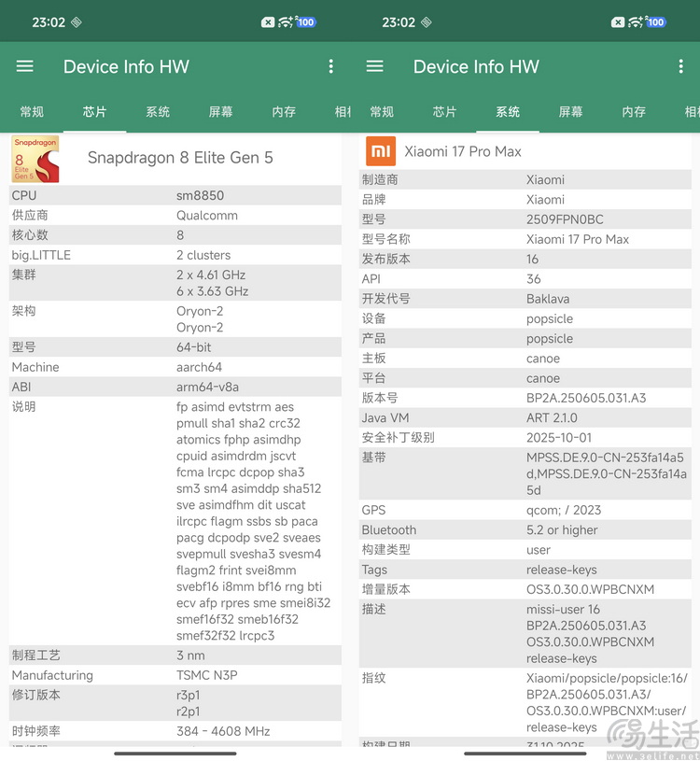Screen dimensions: 700x761
Task: Select 时钟频率 384 - 4608 MHz row
Action: coord(175,731)
